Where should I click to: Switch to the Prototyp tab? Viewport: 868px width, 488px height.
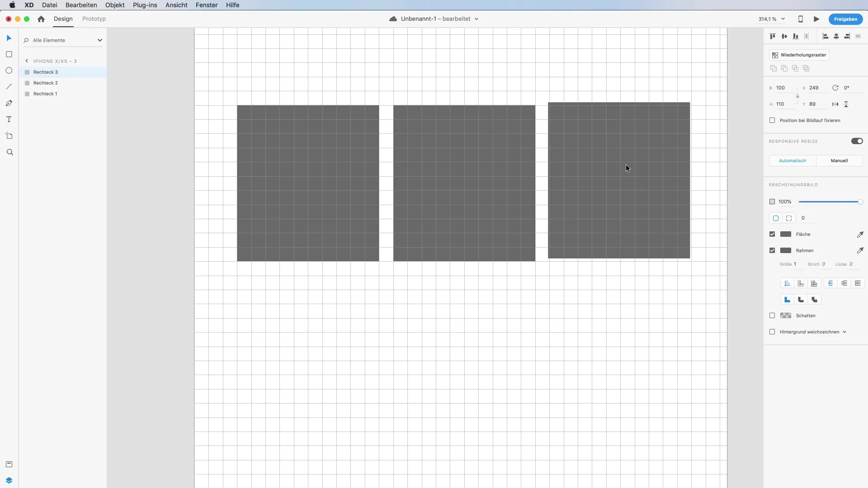[94, 19]
